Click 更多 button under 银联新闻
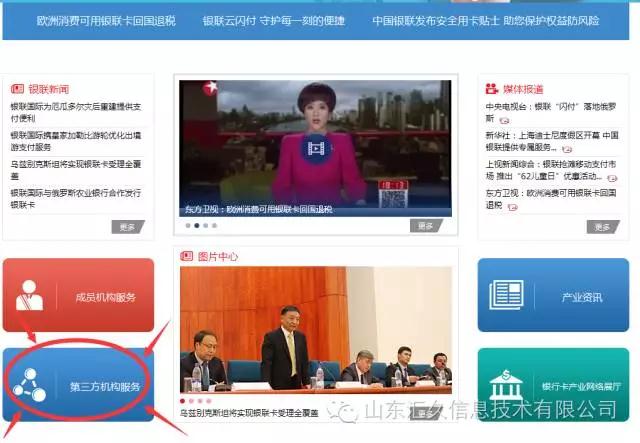 coord(128,227)
